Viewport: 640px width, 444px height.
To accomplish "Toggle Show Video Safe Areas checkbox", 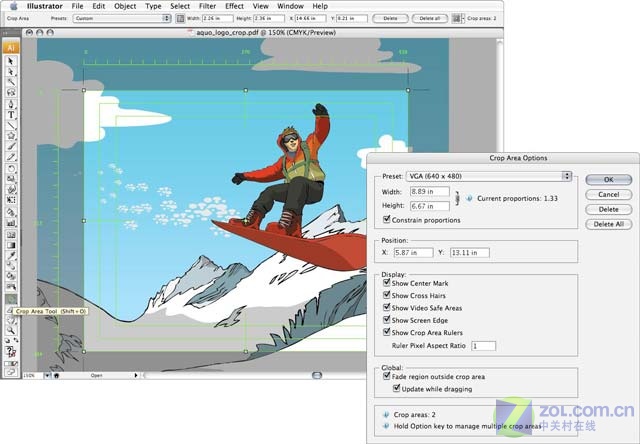I will click(386, 307).
